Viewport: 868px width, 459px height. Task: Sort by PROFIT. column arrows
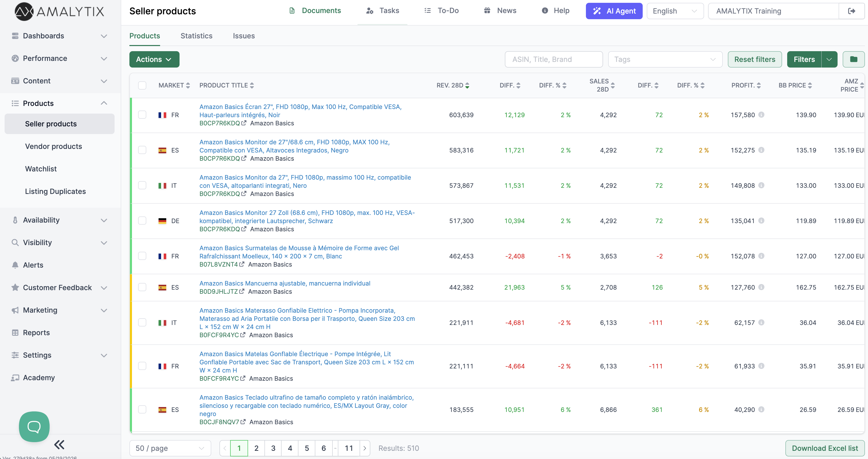(x=759, y=86)
